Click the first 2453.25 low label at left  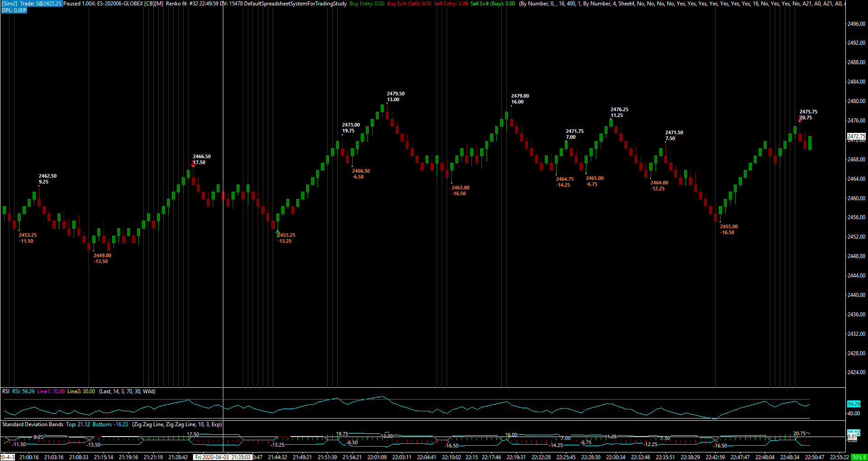point(28,235)
